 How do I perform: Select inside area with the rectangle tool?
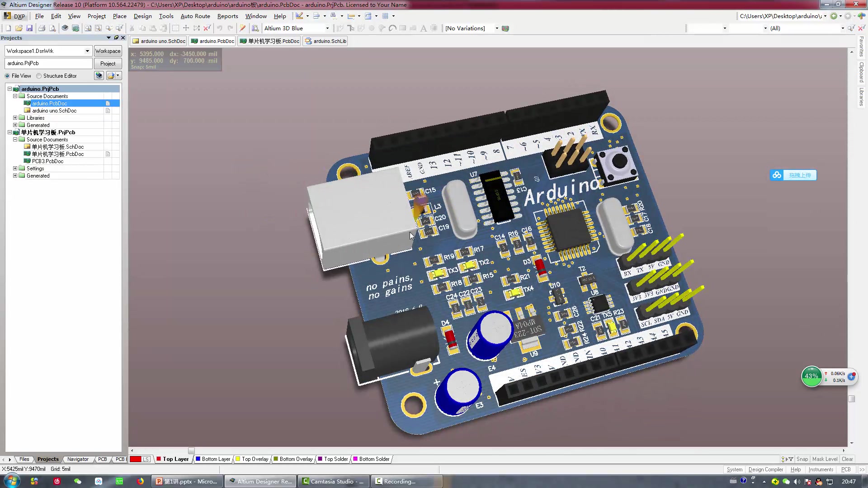pyautogui.click(x=175, y=28)
